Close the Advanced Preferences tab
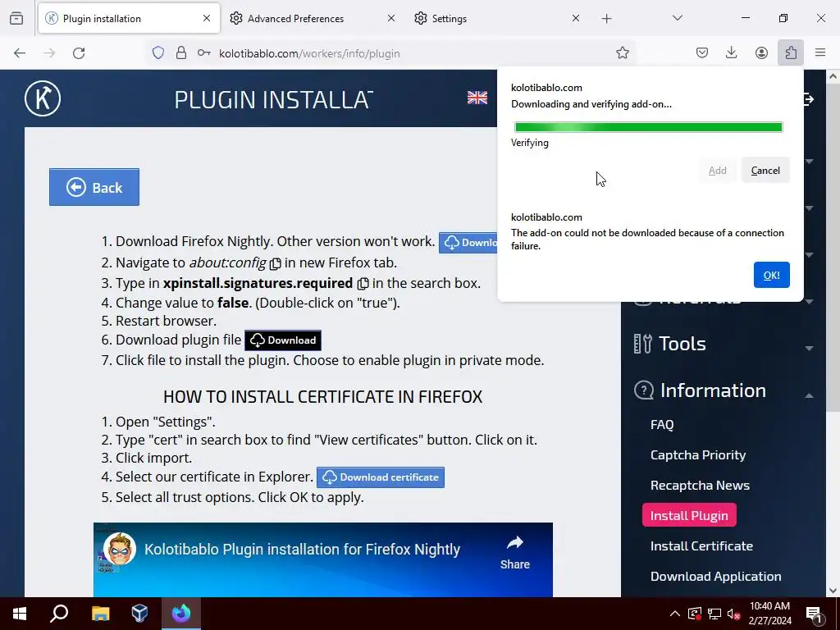The height and width of the screenshot is (630, 840). pos(391,18)
